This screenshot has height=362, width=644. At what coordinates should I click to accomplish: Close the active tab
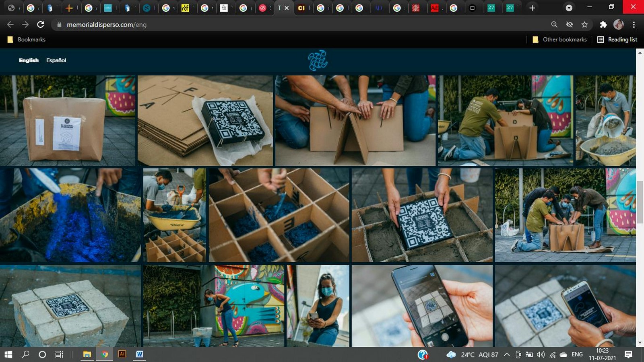click(287, 8)
